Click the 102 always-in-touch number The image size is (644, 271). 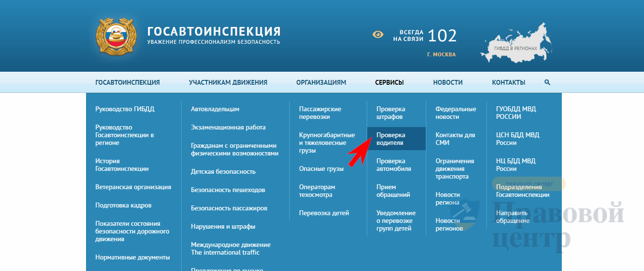click(x=442, y=36)
